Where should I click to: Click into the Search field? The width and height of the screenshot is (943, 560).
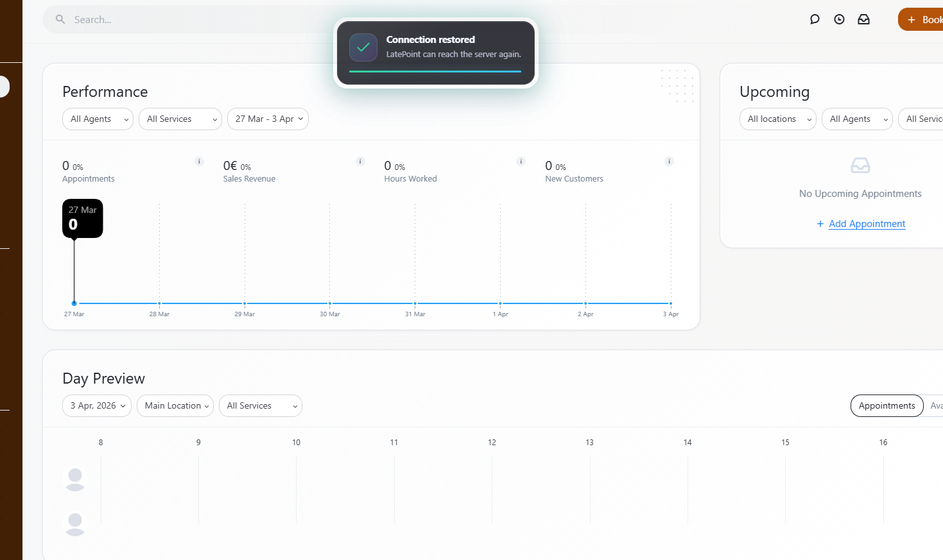click(x=193, y=20)
